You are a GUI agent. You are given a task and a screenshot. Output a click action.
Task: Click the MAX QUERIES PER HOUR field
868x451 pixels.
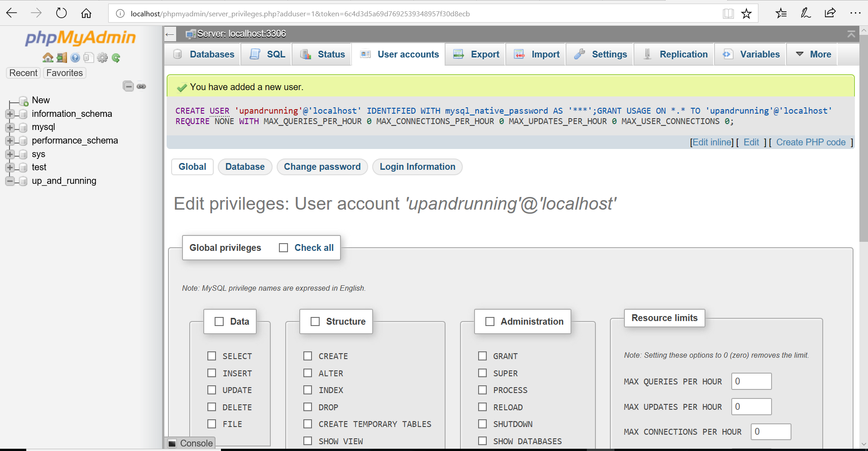(x=751, y=381)
